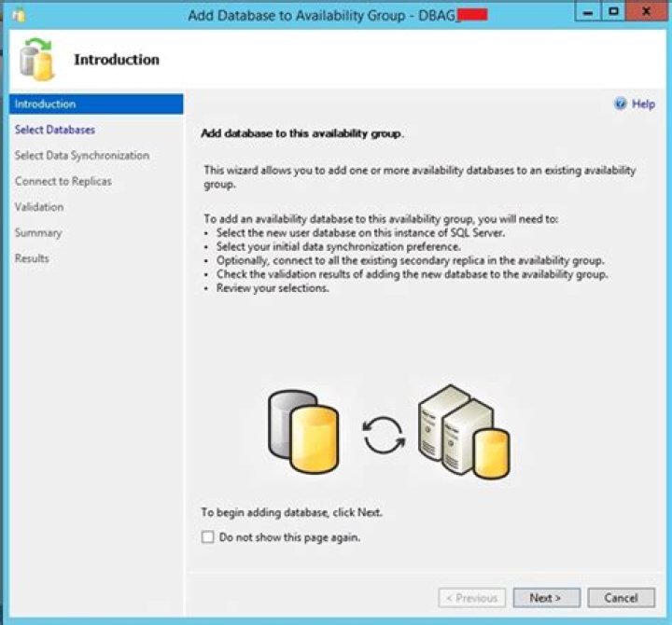The width and height of the screenshot is (672, 625).
Task: Check 'Do not show this page again'
Action: 208,536
